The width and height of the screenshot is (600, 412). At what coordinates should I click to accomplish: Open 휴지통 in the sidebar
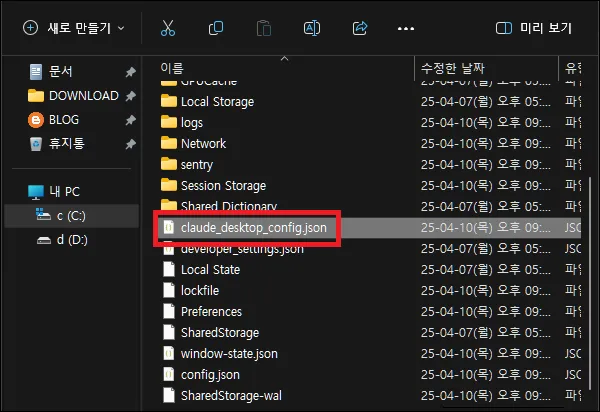(57, 144)
